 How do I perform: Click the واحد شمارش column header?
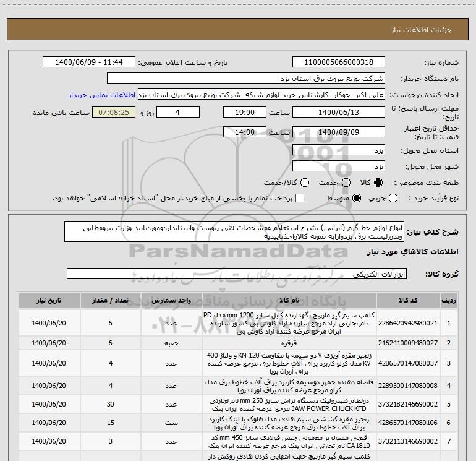[x=171, y=300]
